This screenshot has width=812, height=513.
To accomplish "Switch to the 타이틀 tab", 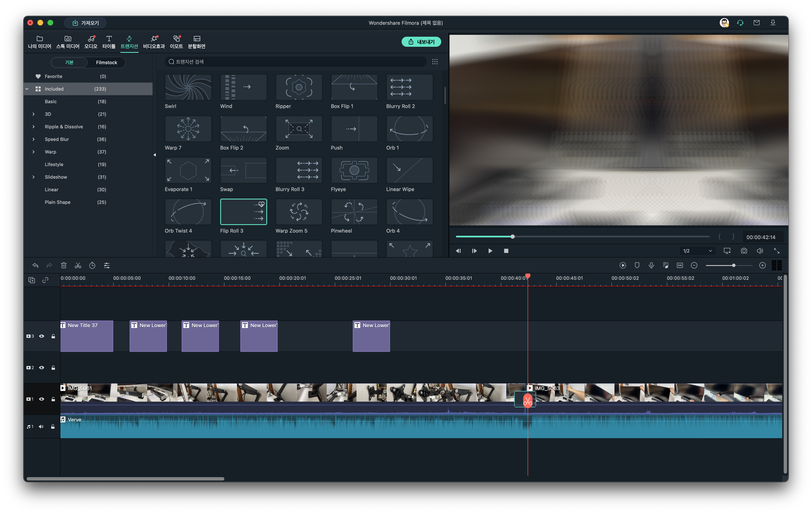I will pyautogui.click(x=109, y=42).
